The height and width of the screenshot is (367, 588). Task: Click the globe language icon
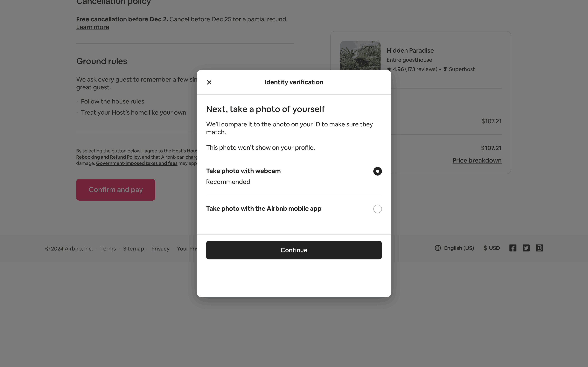tap(438, 248)
